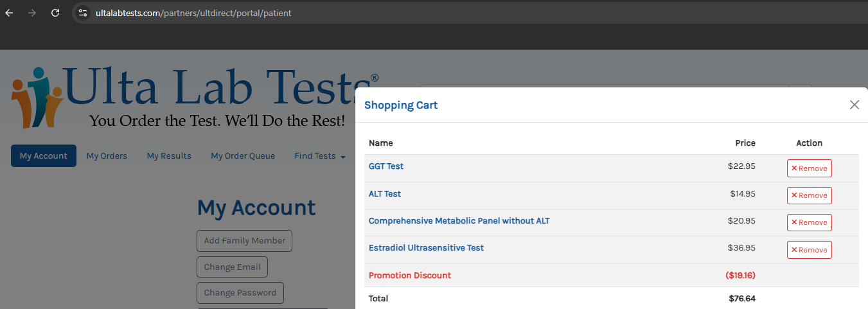Image resolution: width=868 pixels, height=309 pixels.
Task: Remove GGT Test from cart
Action: tap(809, 168)
